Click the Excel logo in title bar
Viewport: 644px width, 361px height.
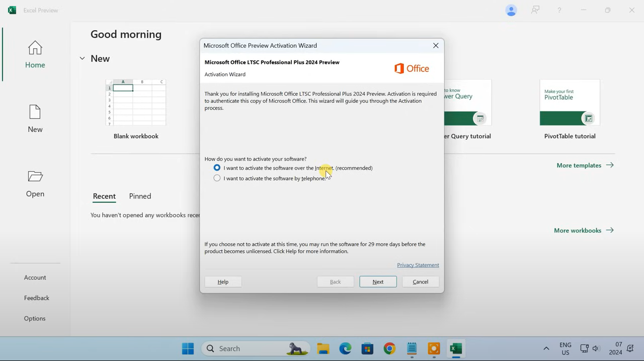12,10
